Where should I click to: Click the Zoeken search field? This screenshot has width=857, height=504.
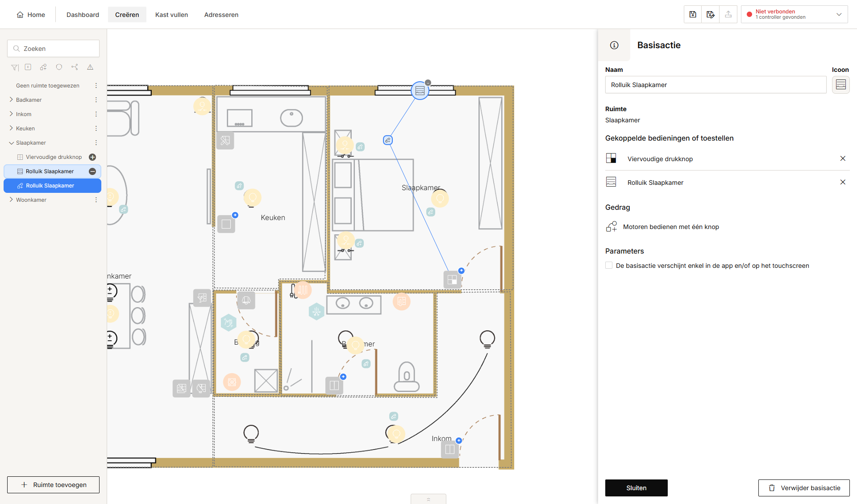tap(53, 49)
